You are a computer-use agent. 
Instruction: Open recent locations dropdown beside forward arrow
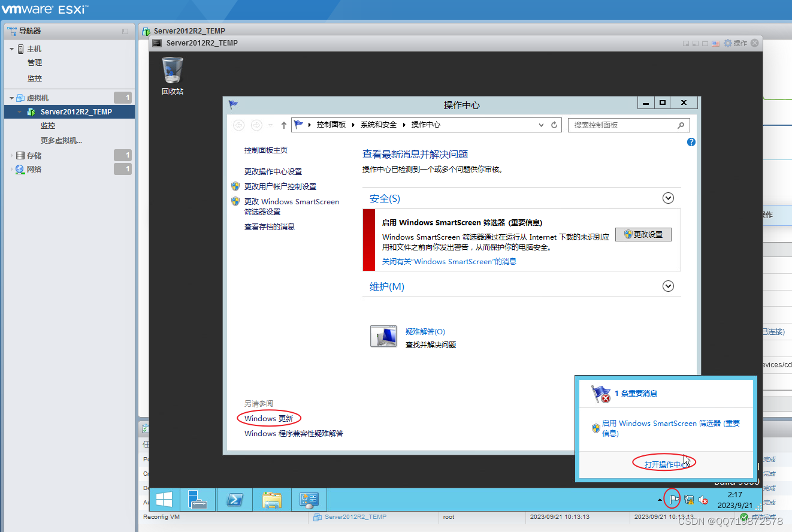270,125
